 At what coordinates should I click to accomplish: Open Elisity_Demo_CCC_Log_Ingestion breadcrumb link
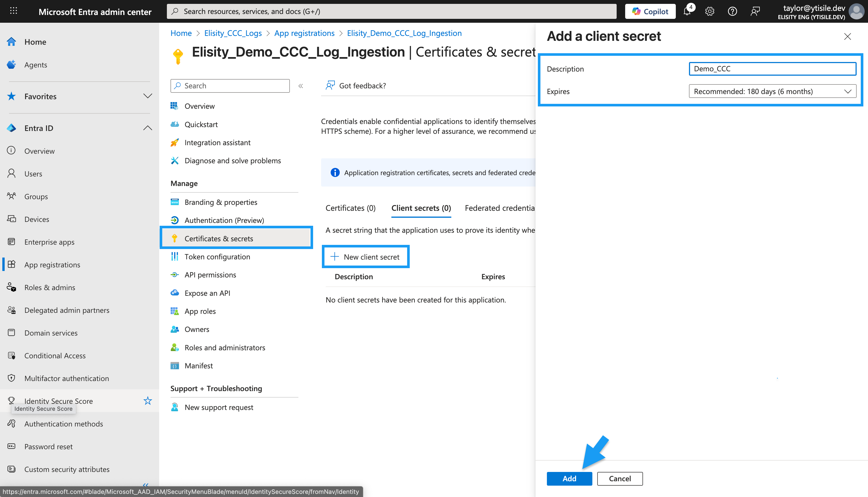coord(405,33)
